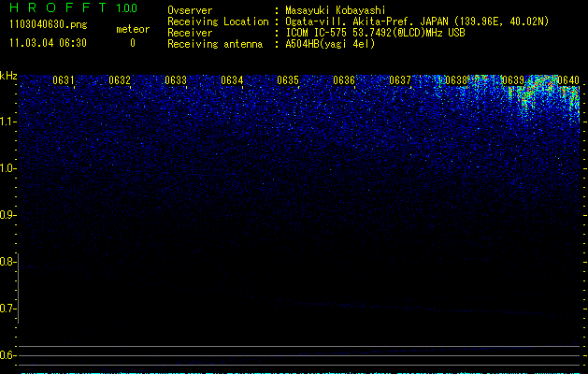Click the 0637 time marker

(x=400, y=80)
